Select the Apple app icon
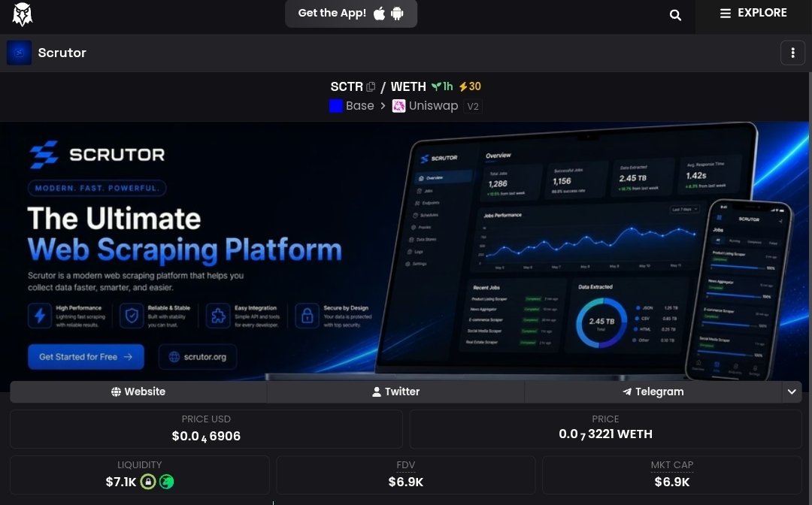812x505 pixels. click(x=380, y=14)
